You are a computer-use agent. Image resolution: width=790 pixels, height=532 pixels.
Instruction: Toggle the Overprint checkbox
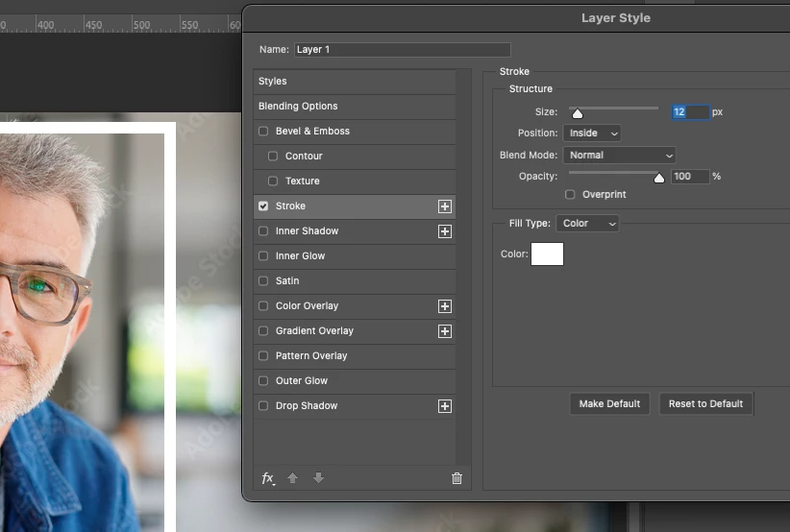[x=570, y=194]
